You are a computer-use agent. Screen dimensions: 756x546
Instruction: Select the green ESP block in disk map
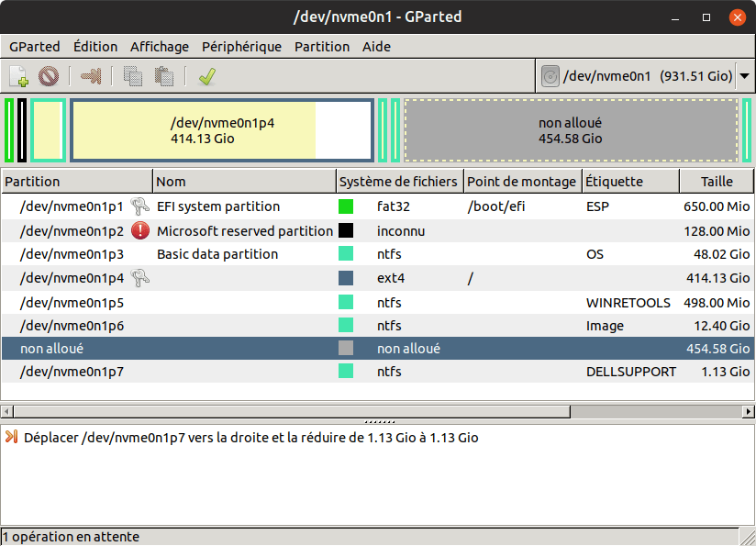pyautogui.click(x=9, y=130)
